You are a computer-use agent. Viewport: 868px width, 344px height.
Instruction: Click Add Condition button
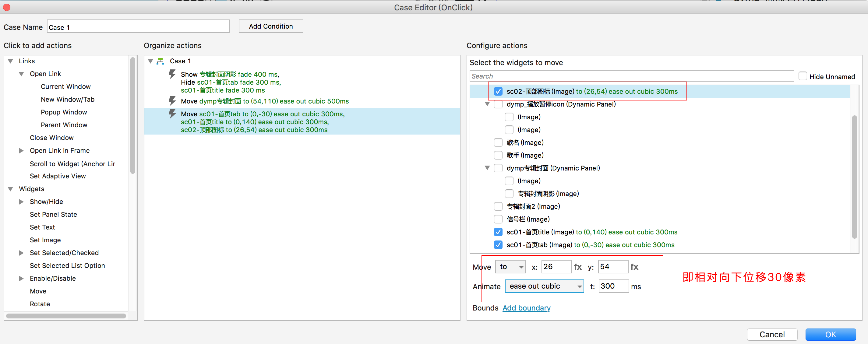tap(271, 26)
